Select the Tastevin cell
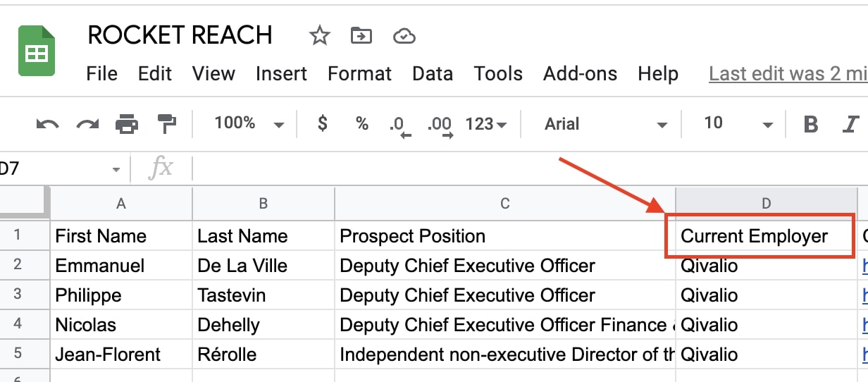Image resolution: width=868 pixels, height=382 pixels. click(x=263, y=295)
